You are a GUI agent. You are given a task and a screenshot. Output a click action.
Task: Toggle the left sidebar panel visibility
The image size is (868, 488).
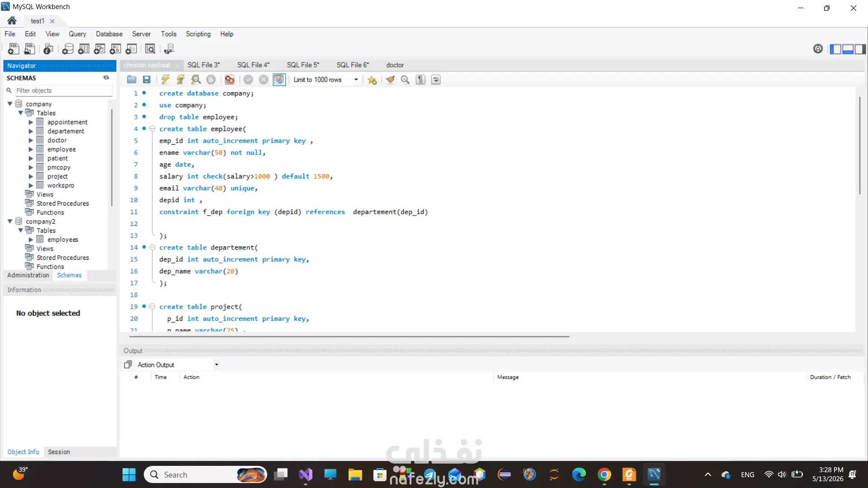pos(835,49)
